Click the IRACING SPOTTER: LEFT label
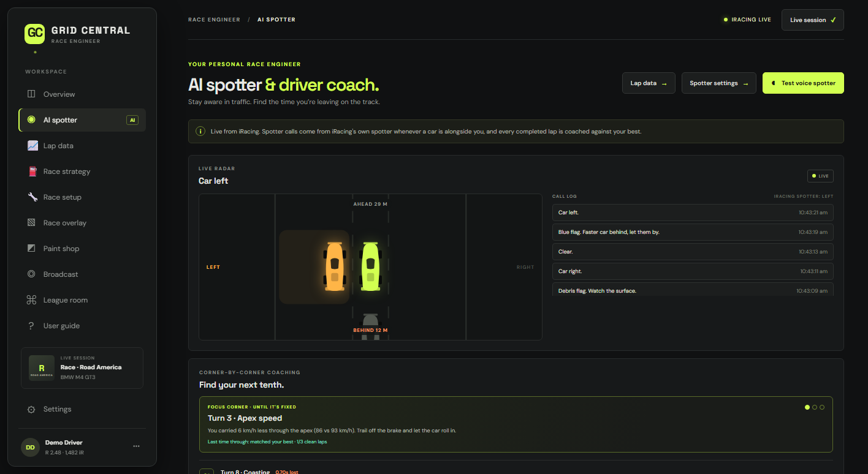 tap(804, 197)
